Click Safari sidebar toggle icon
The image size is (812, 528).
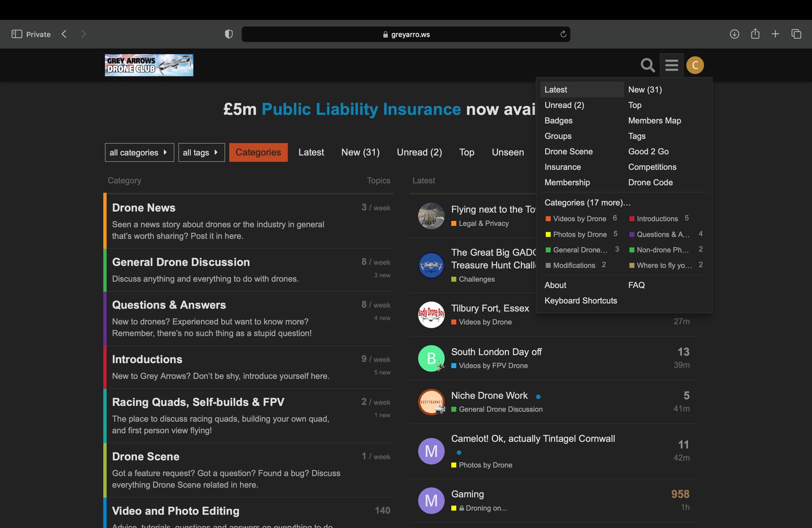[x=16, y=34]
